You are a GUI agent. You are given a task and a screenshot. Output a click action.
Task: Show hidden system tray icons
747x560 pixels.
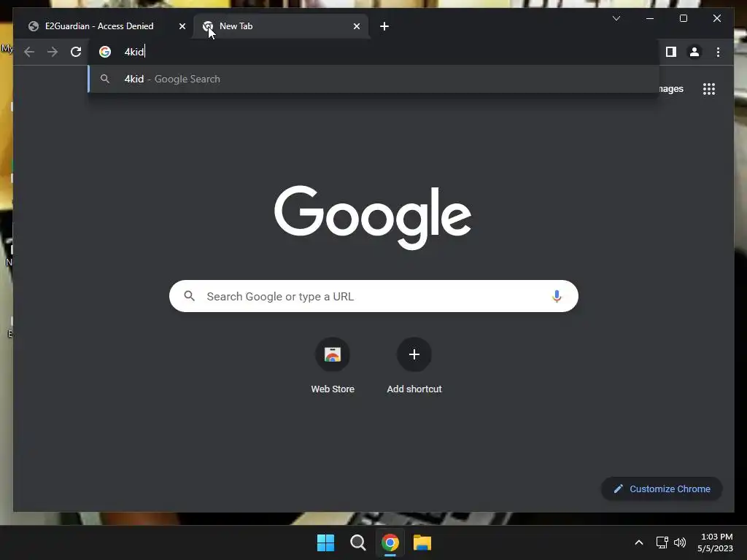click(639, 542)
